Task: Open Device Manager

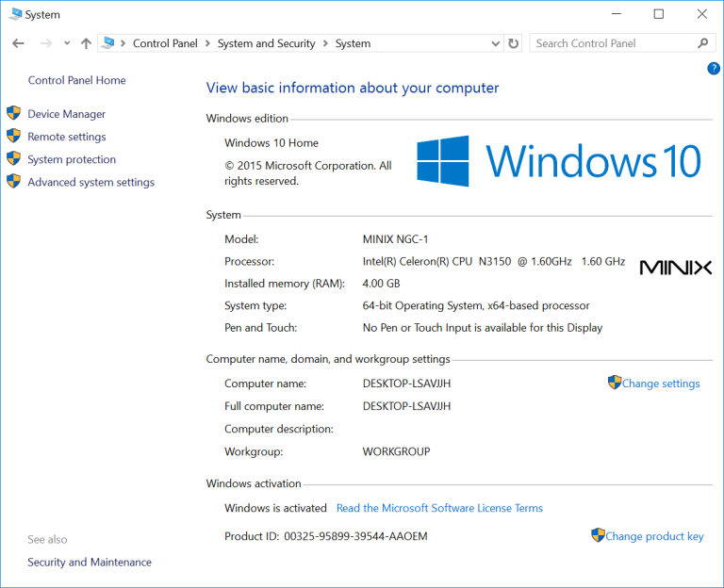Action: (x=67, y=114)
